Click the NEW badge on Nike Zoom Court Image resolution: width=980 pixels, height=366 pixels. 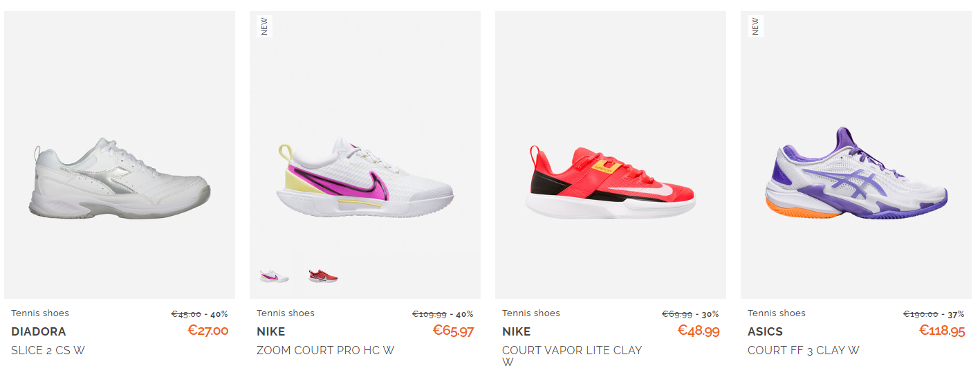click(x=264, y=26)
